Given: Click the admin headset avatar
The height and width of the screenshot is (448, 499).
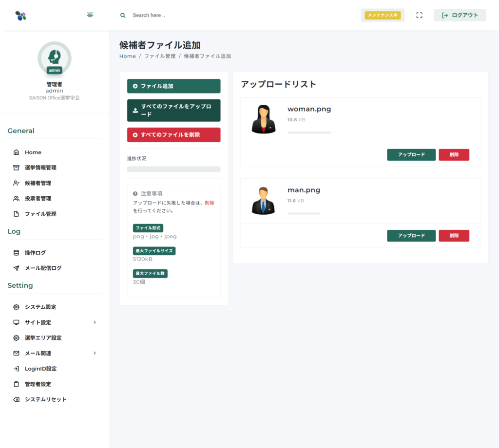Looking at the screenshot, I should (55, 58).
